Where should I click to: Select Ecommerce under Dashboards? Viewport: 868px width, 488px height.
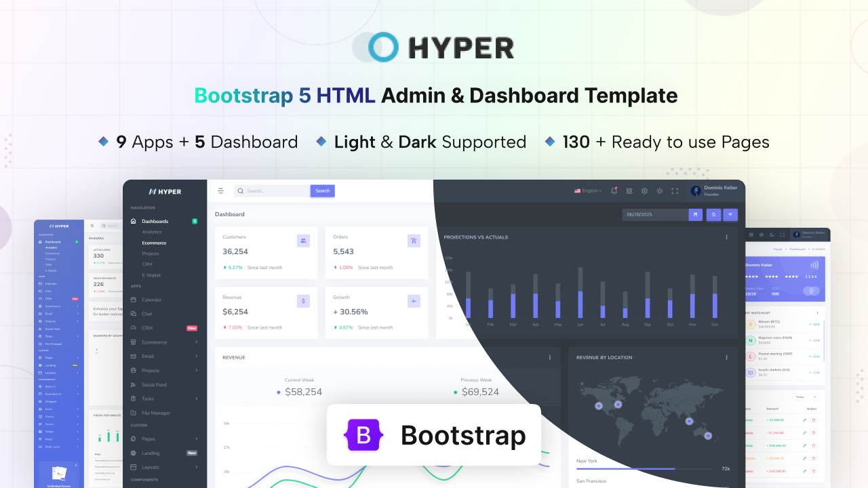coord(154,243)
